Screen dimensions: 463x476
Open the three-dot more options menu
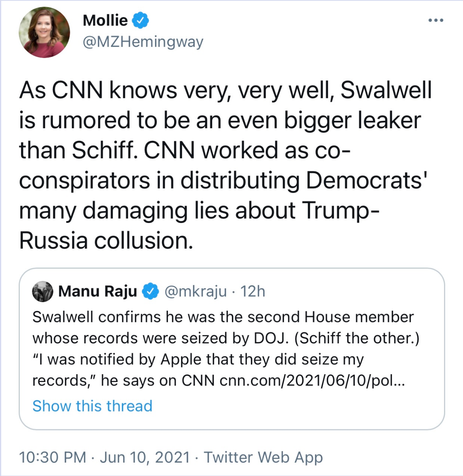(436, 20)
